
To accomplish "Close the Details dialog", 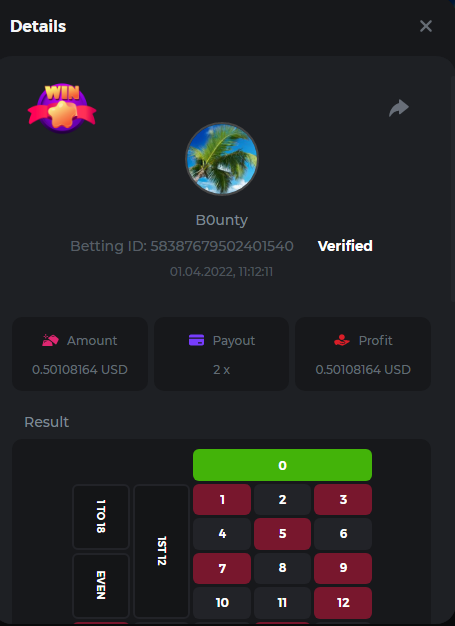I will click(x=426, y=26).
